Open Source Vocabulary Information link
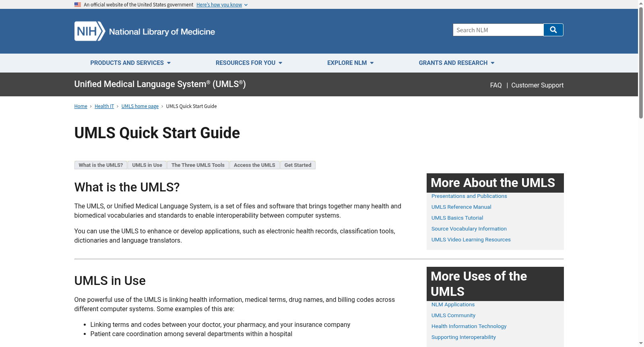This screenshot has width=644, height=347. coord(469,229)
